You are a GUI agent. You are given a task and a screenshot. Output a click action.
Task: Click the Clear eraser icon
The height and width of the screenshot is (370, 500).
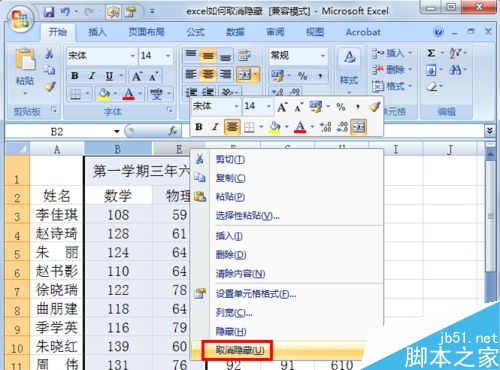click(x=432, y=87)
